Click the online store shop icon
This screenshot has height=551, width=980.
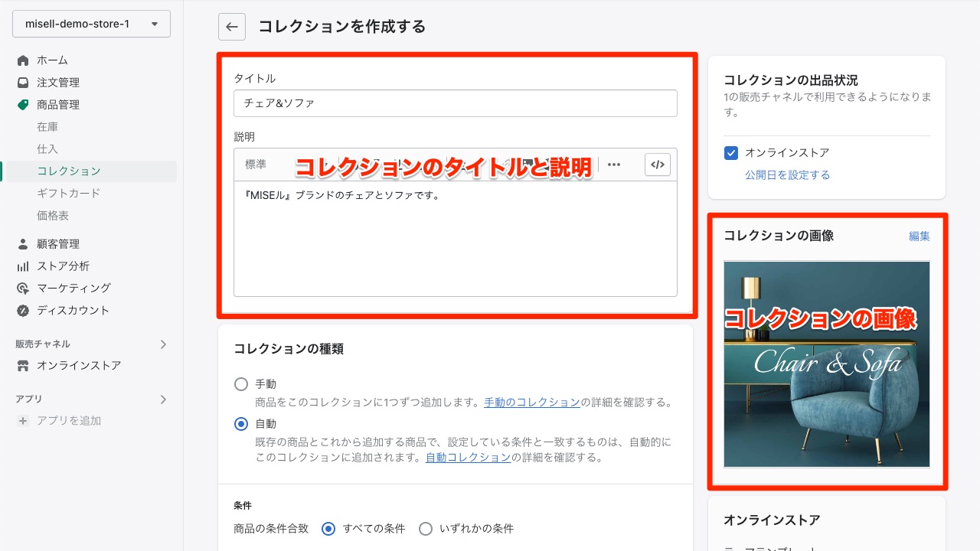(23, 365)
